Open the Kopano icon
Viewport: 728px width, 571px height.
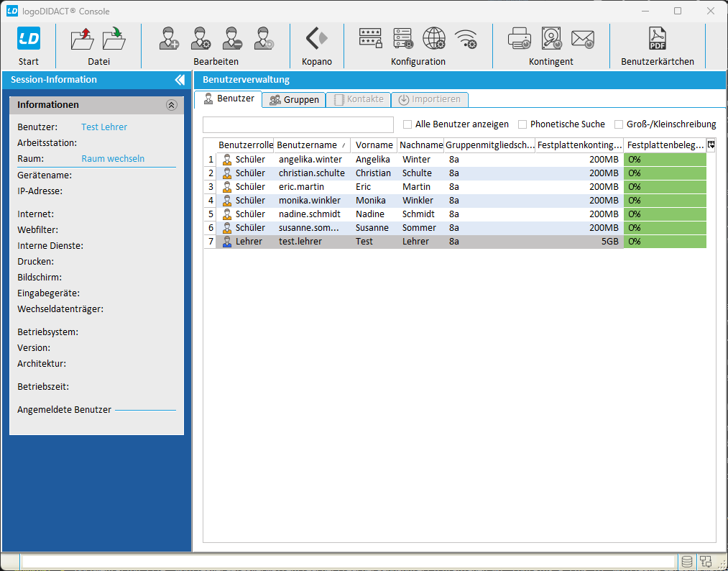(x=317, y=39)
